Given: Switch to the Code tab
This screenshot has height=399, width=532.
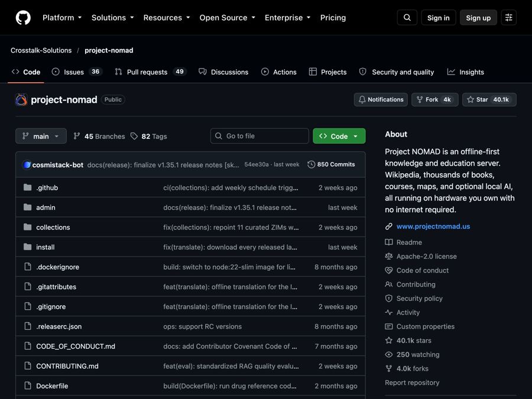Looking at the screenshot, I should pyautogui.click(x=26, y=72).
